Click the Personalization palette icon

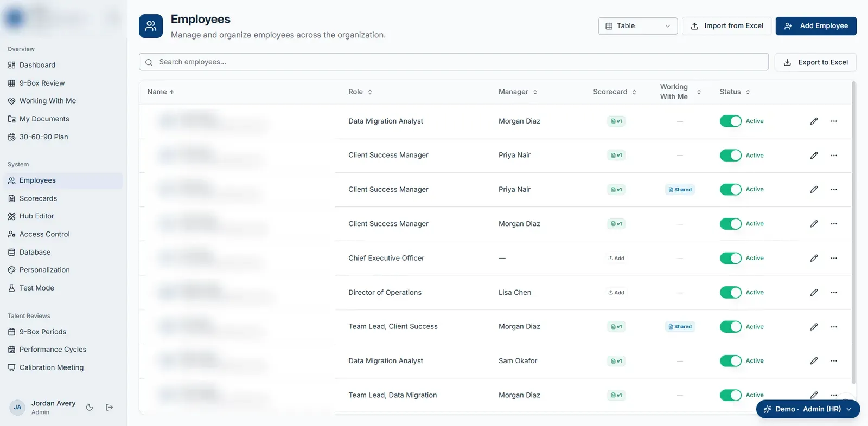pyautogui.click(x=11, y=270)
